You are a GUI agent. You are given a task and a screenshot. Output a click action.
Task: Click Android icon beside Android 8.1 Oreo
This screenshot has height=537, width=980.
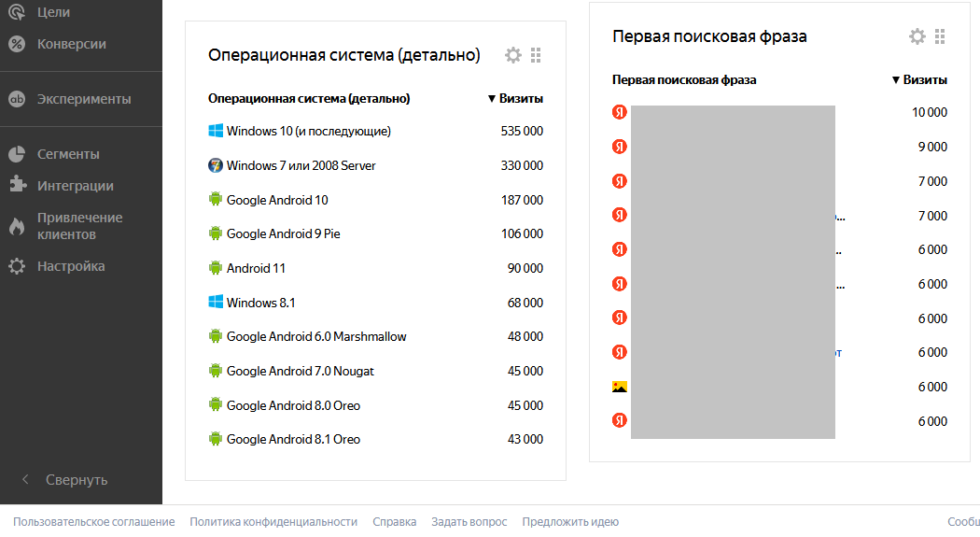pyautogui.click(x=216, y=438)
